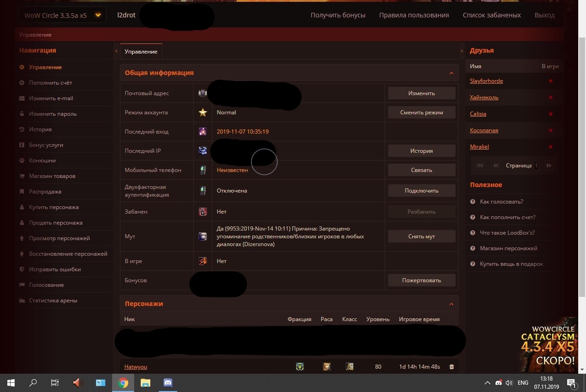
Task: Switch to the Управление tab
Action: (x=141, y=52)
